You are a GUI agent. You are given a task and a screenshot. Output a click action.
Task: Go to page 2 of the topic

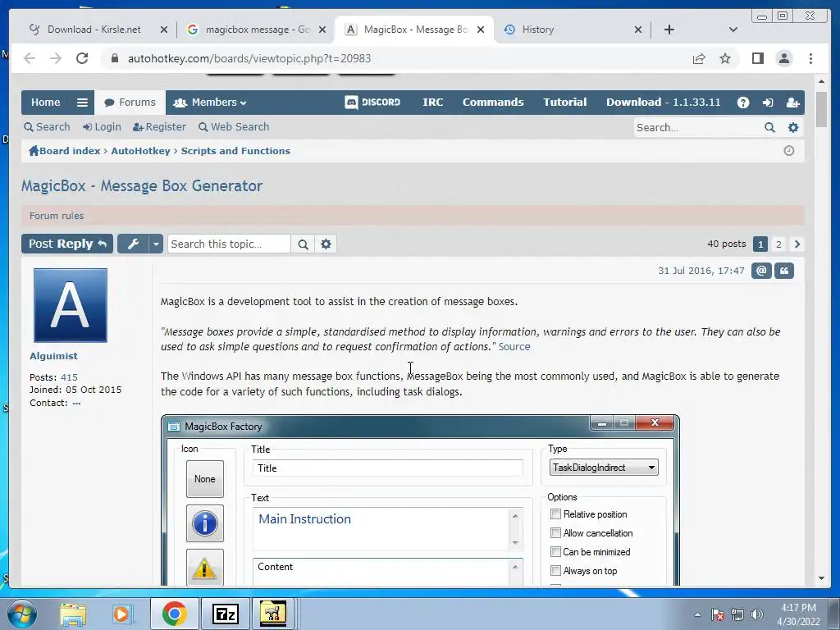coord(778,244)
